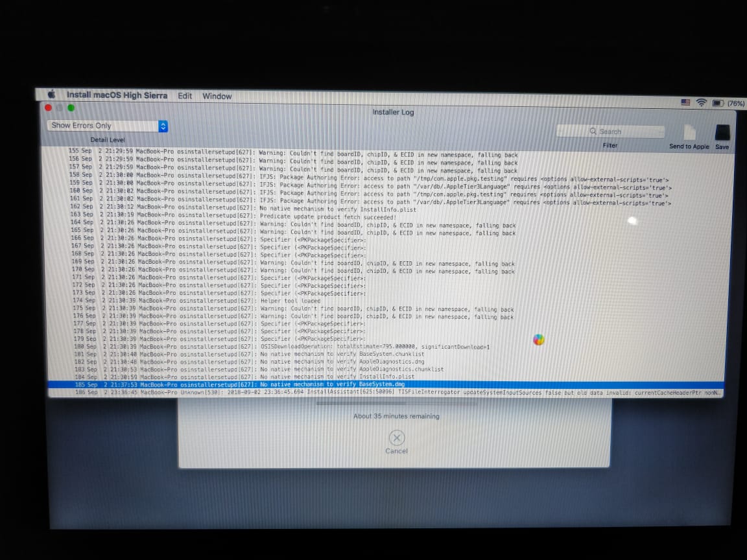Open the Apple menu
This screenshot has height=560, width=747.
click(x=51, y=94)
